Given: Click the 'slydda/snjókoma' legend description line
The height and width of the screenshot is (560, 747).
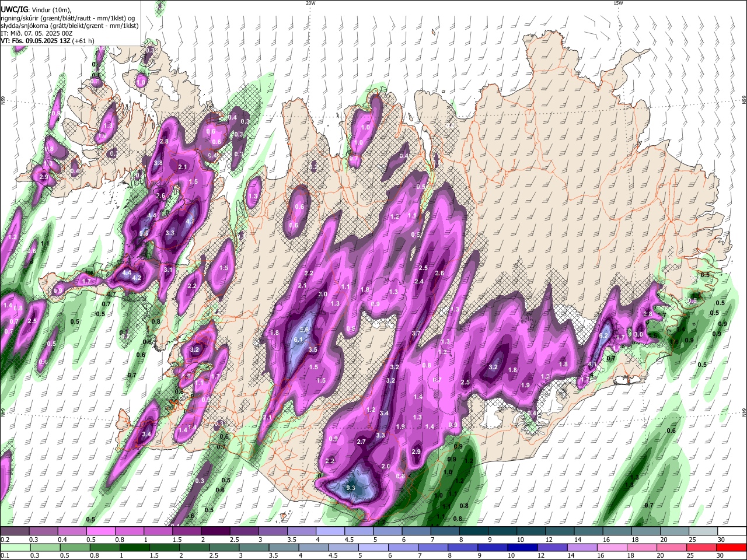Looking at the screenshot, I should (x=70, y=26).
